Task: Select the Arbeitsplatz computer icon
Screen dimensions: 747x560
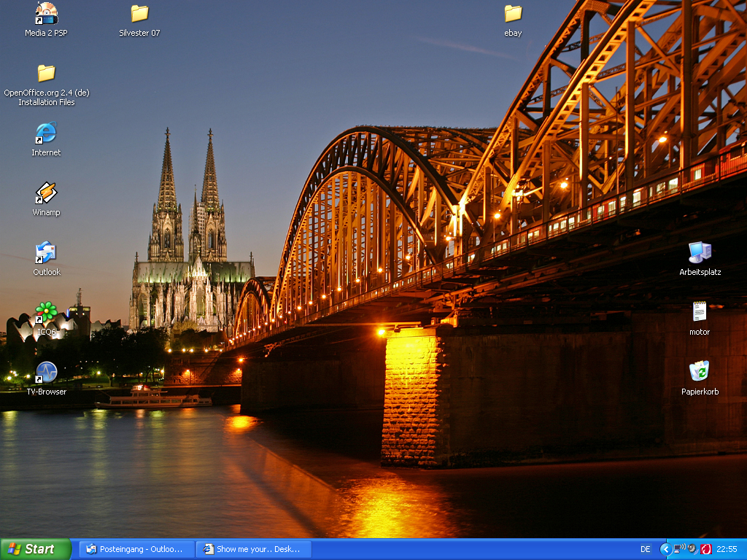Action: pyautogui.click(x=700, y=253)
